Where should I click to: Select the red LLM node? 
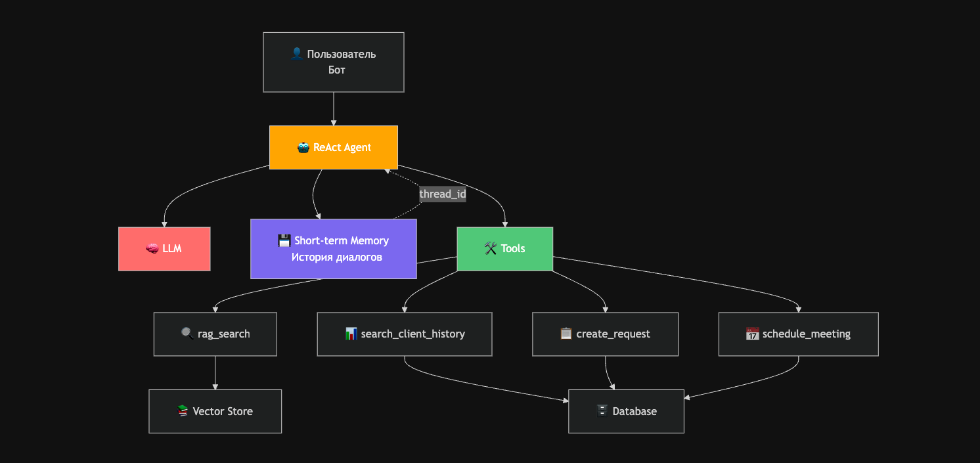tap(164, 248)
